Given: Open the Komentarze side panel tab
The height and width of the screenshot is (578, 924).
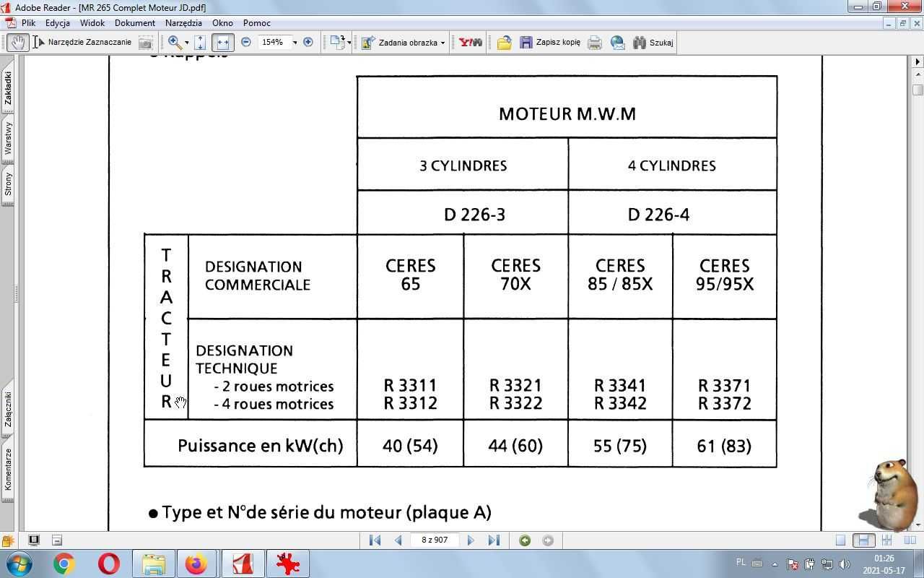Looking at the screenshot, I should 8,469.
